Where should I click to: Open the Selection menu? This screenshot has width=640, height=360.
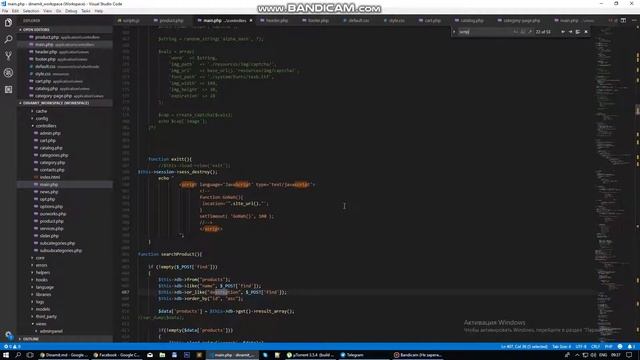coord(31,11)
